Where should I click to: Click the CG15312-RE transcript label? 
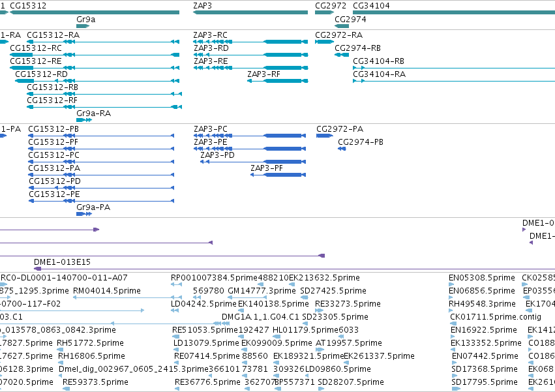[36, 61]
